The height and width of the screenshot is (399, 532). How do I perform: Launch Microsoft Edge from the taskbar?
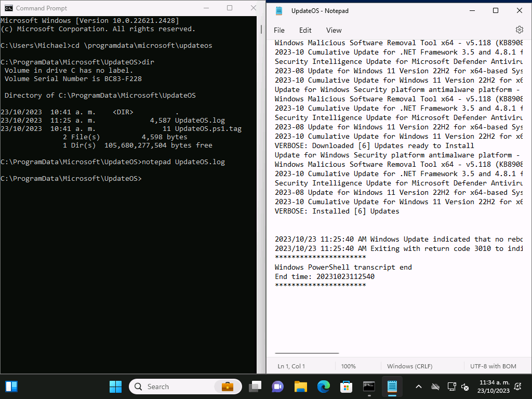(x=323, y=387)
